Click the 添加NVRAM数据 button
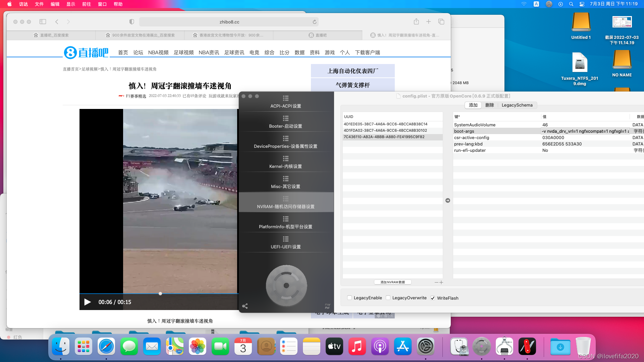This screenshot has height=362, width=644. tap(392, 282)
